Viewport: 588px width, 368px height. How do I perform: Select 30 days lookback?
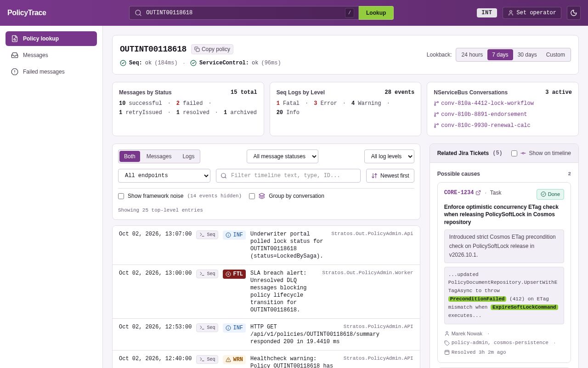tap(527, 55)
